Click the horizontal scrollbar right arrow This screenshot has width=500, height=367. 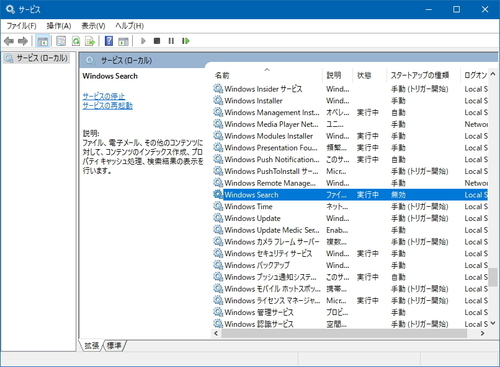pyautogui.click(x=482, y=333)
